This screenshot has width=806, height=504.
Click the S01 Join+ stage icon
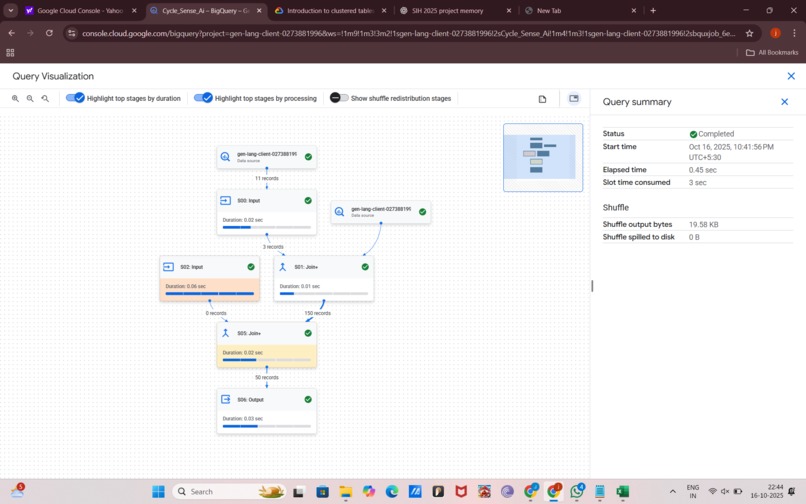(x=282, y=267)
